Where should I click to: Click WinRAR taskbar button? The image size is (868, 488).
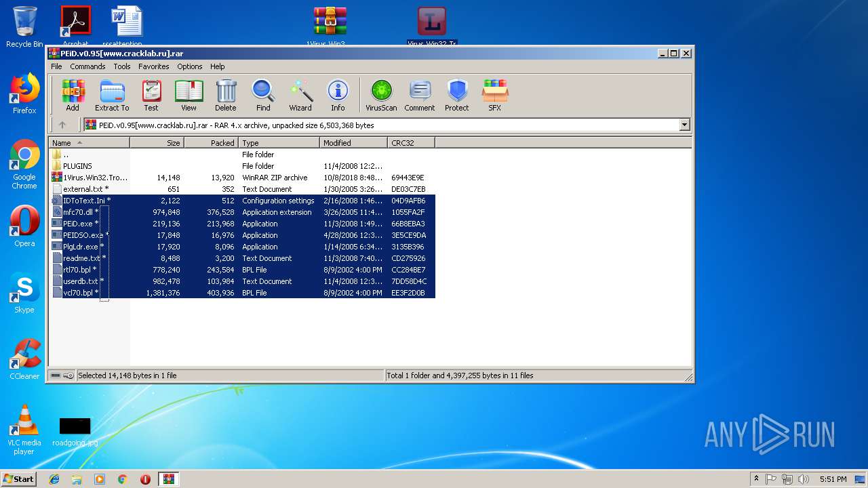[168, 479]
